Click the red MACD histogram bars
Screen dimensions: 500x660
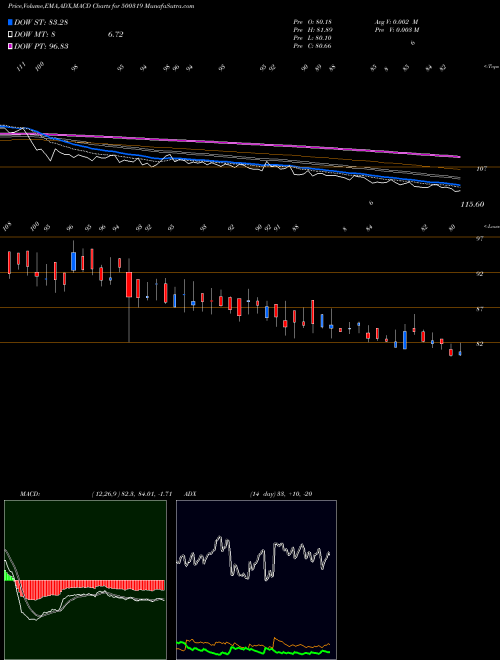click(90, 588)
